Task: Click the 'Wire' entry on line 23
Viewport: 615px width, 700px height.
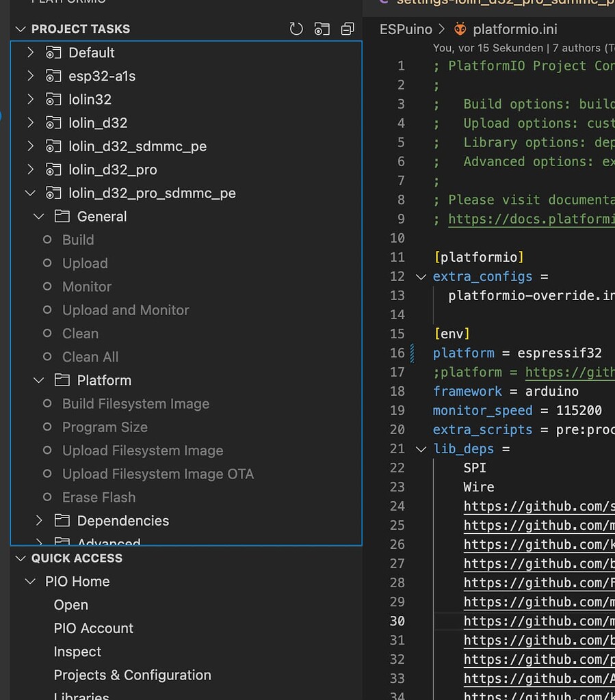Action: 479,487
